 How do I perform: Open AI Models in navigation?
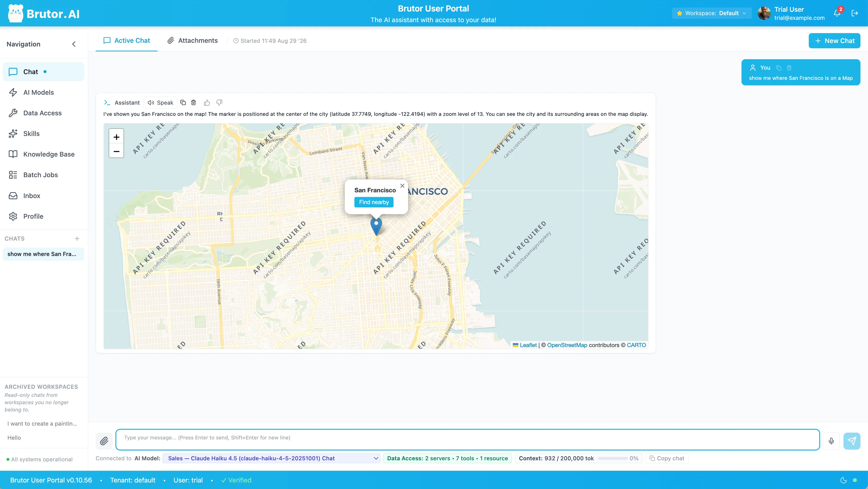click(43, 92)
